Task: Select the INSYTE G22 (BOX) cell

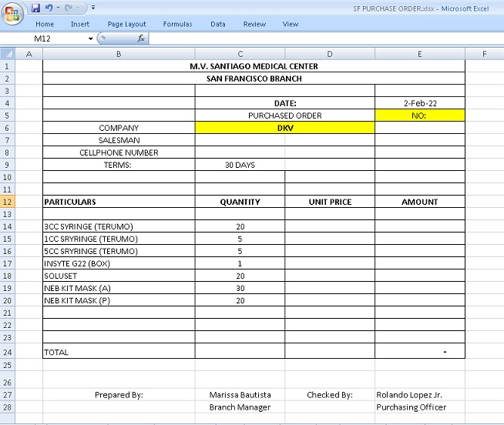Action: [x=119, y=263]
